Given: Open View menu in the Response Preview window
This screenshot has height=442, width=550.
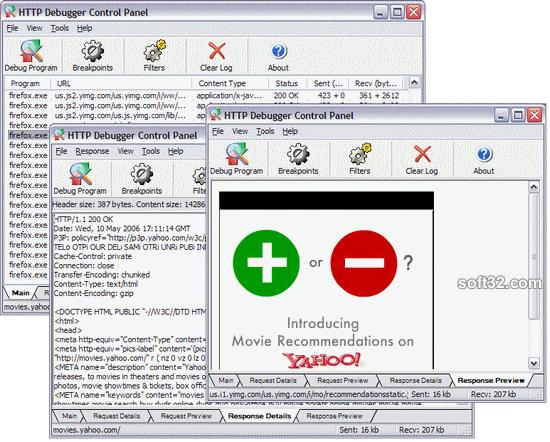Looking at the screenshot, I should coord(240,131).
